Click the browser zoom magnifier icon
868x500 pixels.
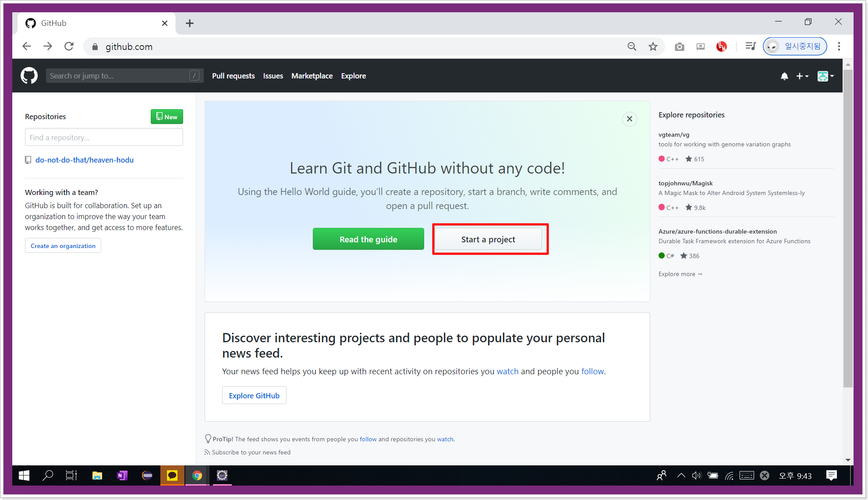(631, 46)
